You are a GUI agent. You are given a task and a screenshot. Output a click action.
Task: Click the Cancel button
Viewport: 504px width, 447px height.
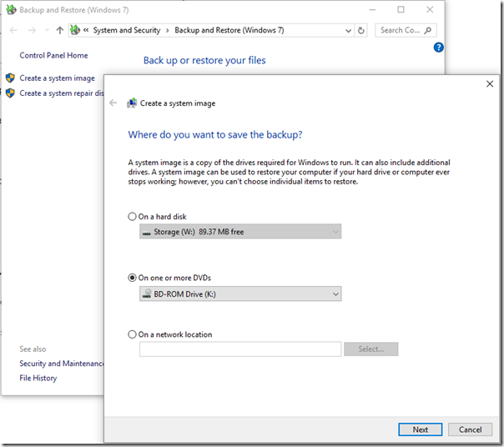(470, 429)
